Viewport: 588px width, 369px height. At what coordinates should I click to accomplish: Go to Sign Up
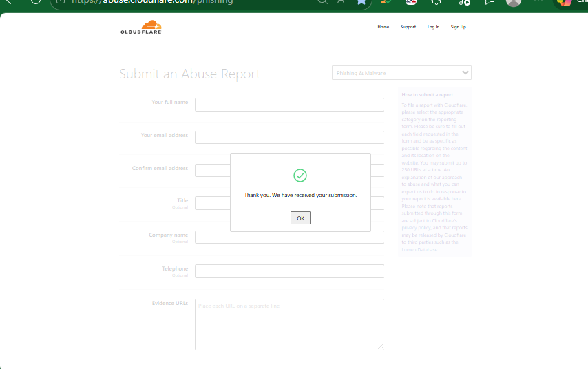459,27
